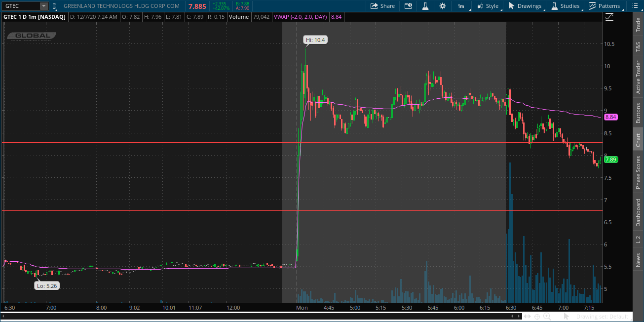Open the list menu icon at top right
The height and width of the screenshot is (322, 644).
coord(634,6)
